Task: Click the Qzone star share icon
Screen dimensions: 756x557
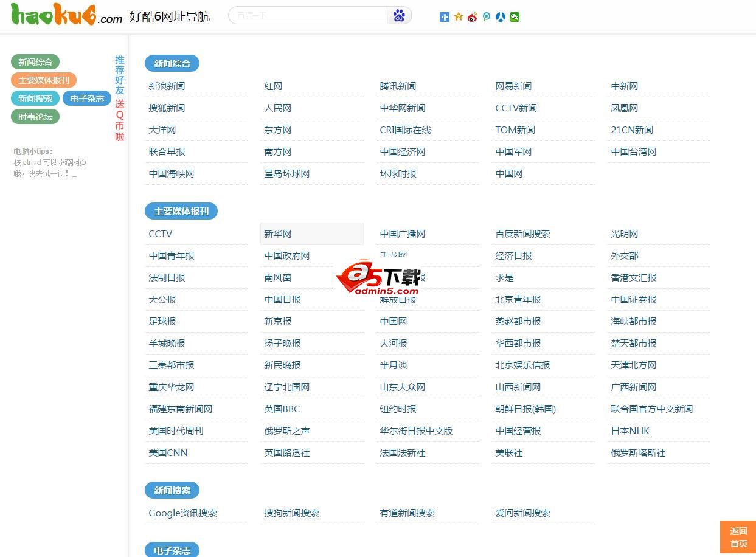Action: [458, 17]
